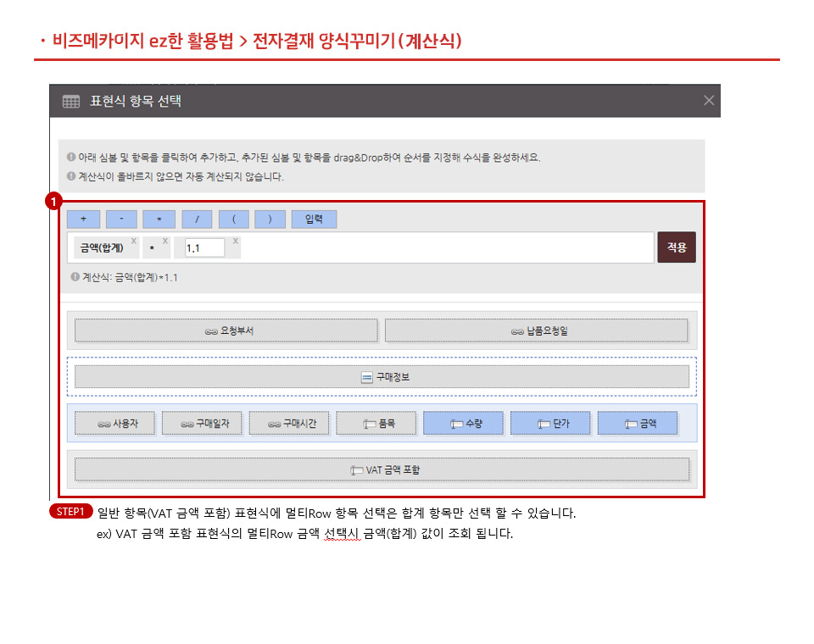
Task: Click the * multiplication operator button
Action: click(x=159, y=219)
